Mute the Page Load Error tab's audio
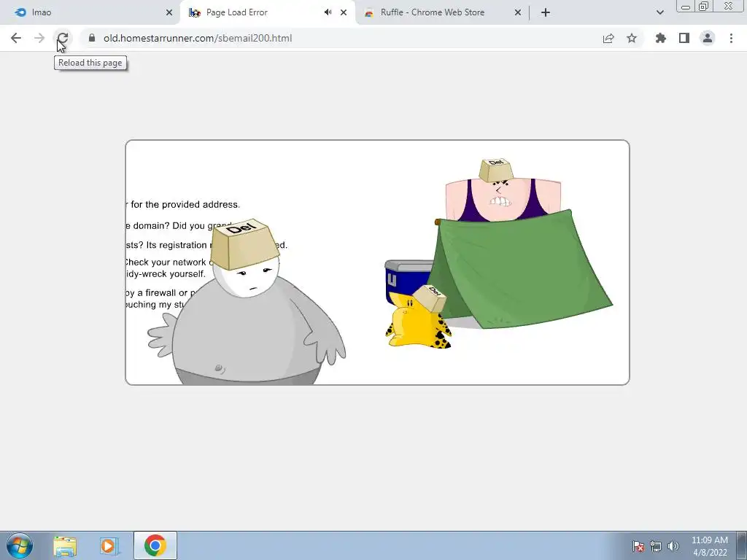The width and height of the screenshot is (747, 560). 328,12
